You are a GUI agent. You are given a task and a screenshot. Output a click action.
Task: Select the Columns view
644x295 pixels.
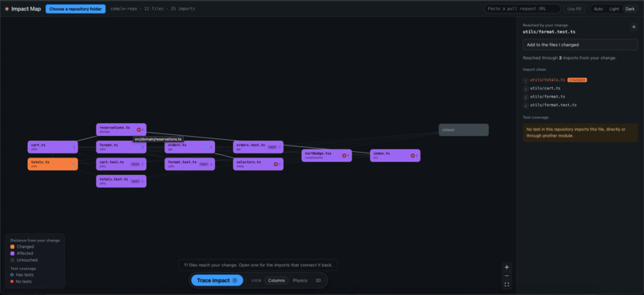(276, 280)
